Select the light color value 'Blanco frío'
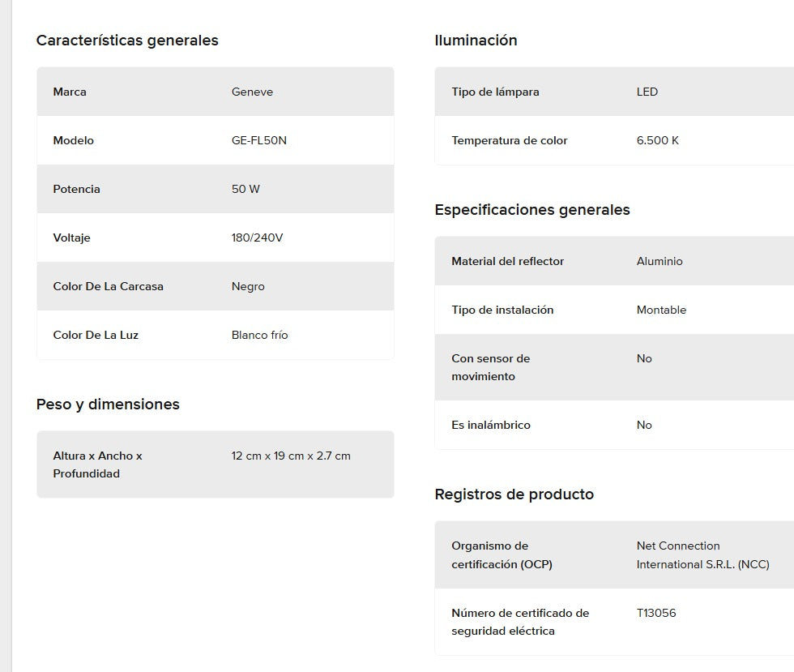 click(259, 335)
